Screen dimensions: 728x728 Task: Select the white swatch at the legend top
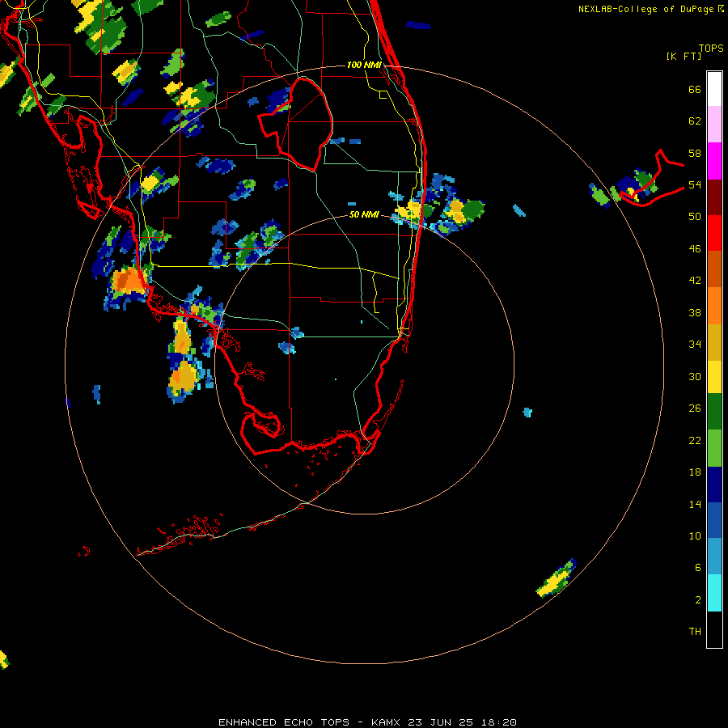pyautogui.click(x=714, y=89)
